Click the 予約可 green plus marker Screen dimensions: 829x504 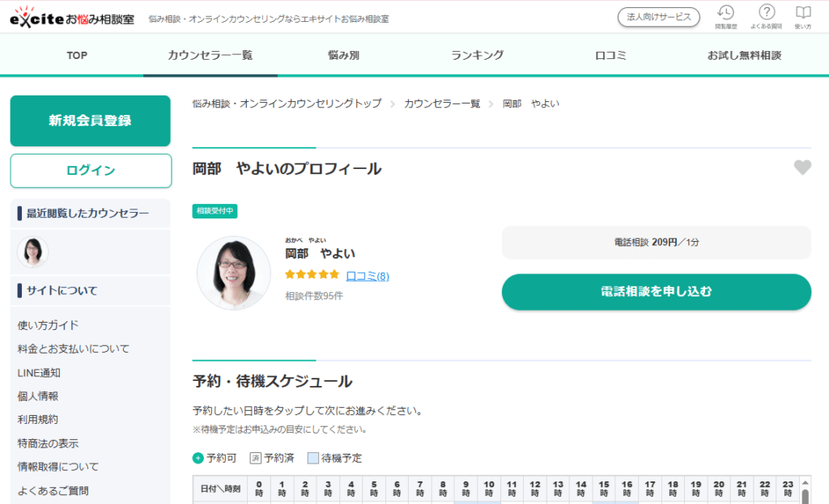[199, 457]
